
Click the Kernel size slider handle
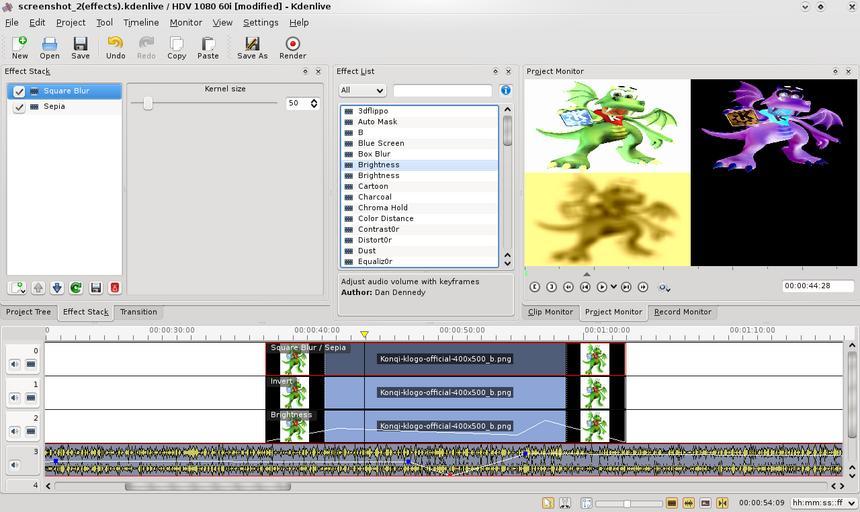coord(148,103)
